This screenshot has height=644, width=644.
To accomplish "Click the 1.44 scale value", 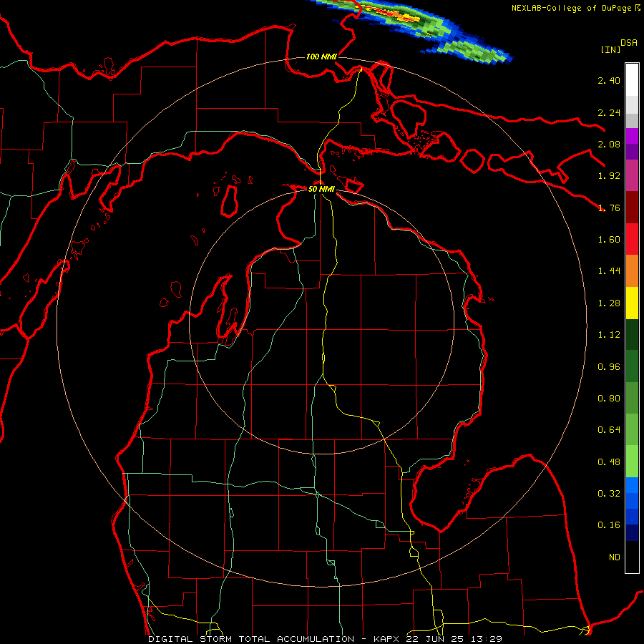I will pyautogui.click(x=609, y=271).
